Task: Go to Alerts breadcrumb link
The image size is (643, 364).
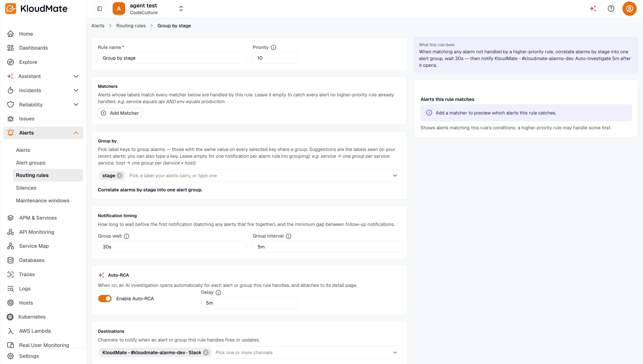Action: (98, 26)
